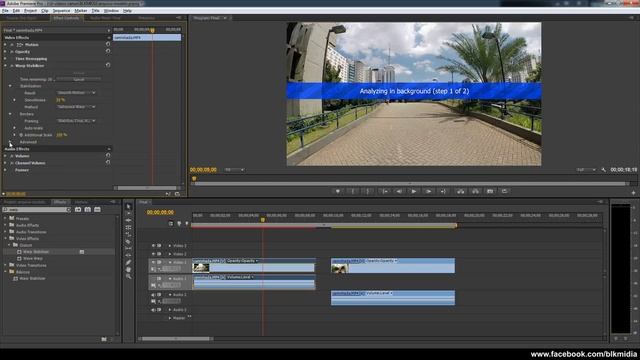640x360 pixels.
Task: Click the Extract button in Program monitor
Action: coord(475,191)
